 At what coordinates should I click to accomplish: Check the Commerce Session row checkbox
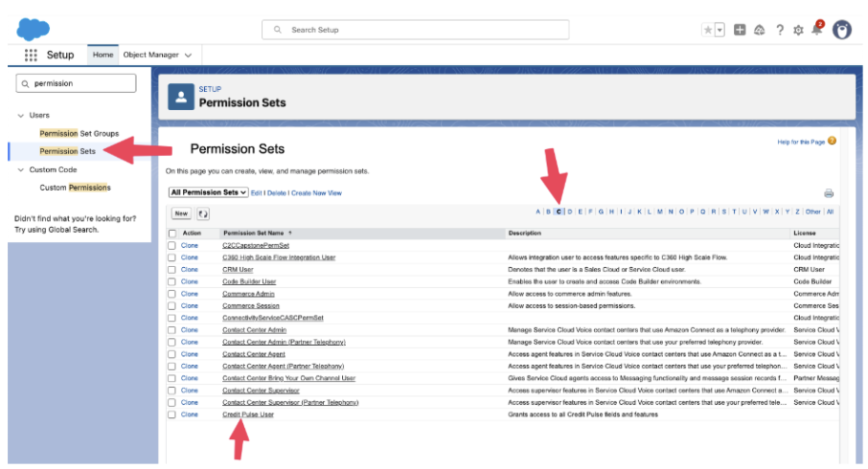[172, 306]
